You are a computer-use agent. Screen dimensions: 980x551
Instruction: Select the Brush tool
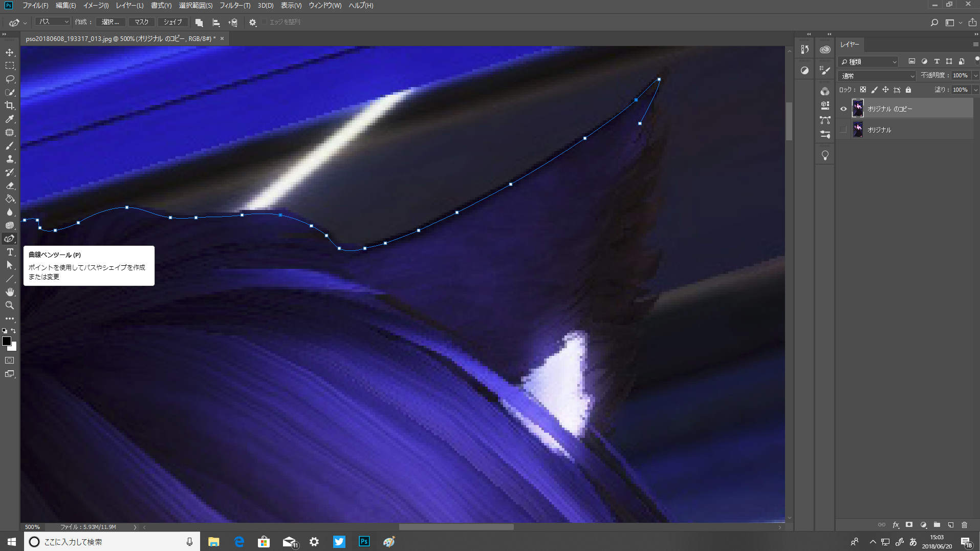pyautogui.click(x=10, y=145)
